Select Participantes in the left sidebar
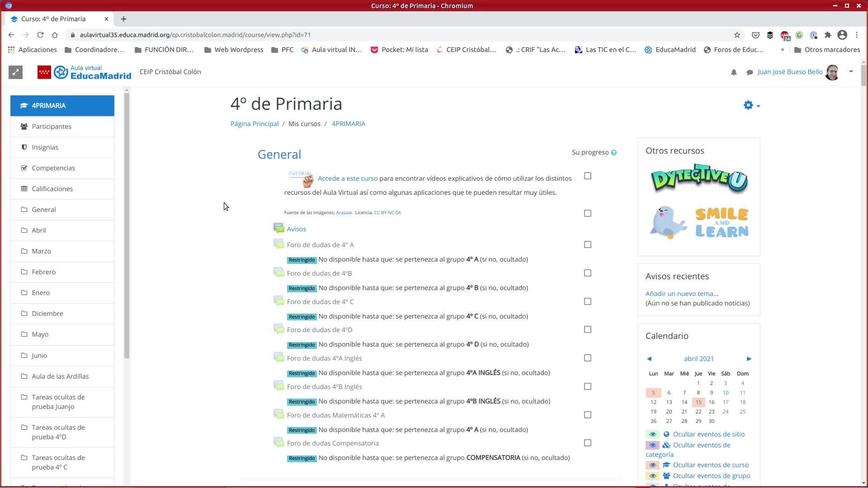This screenshot has height=488, width=868. 51,127
